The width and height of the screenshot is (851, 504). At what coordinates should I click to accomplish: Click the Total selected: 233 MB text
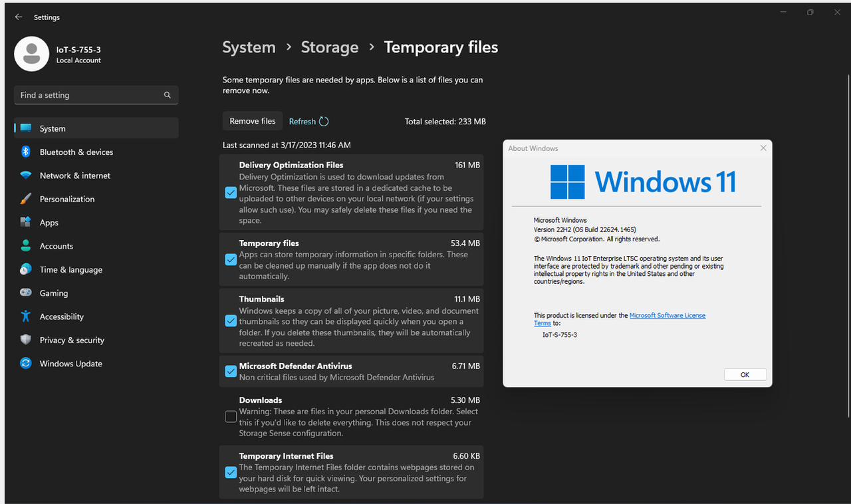pyautogui.click(x=445, y=122)
